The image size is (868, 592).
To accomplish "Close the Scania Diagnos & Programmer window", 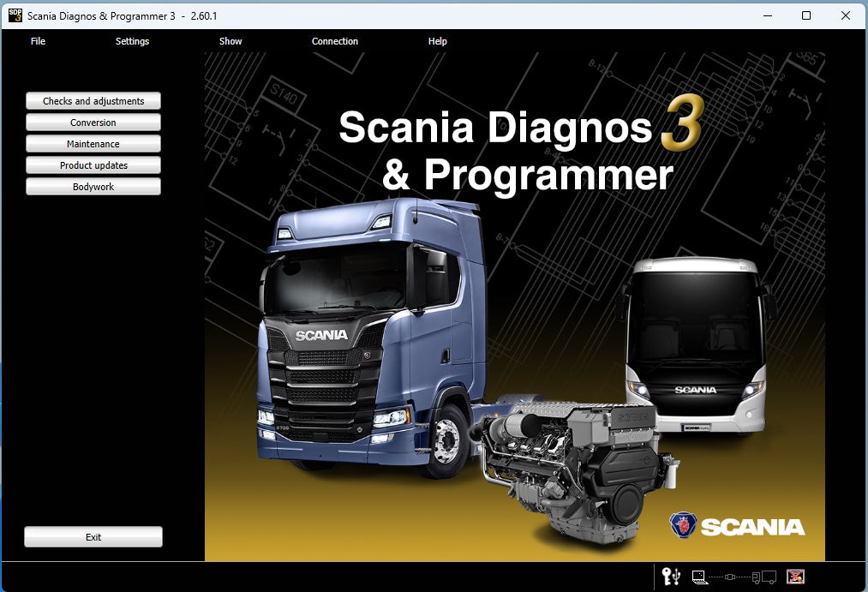I will click(x=846, y=15).
